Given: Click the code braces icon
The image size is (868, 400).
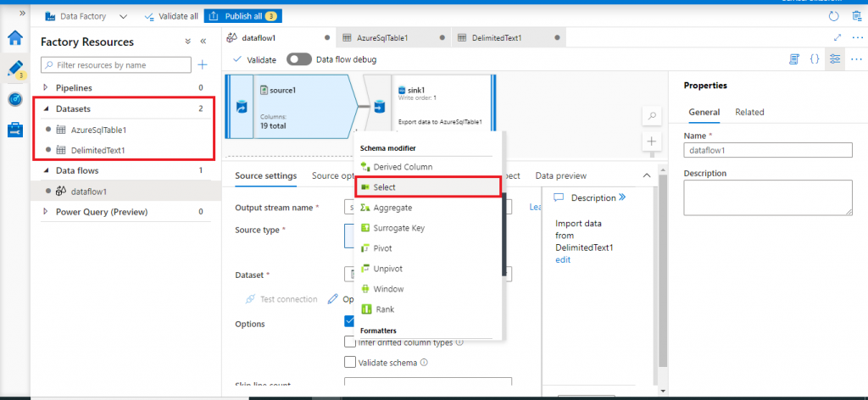Looking at the screenshot, I should (815, 59).
